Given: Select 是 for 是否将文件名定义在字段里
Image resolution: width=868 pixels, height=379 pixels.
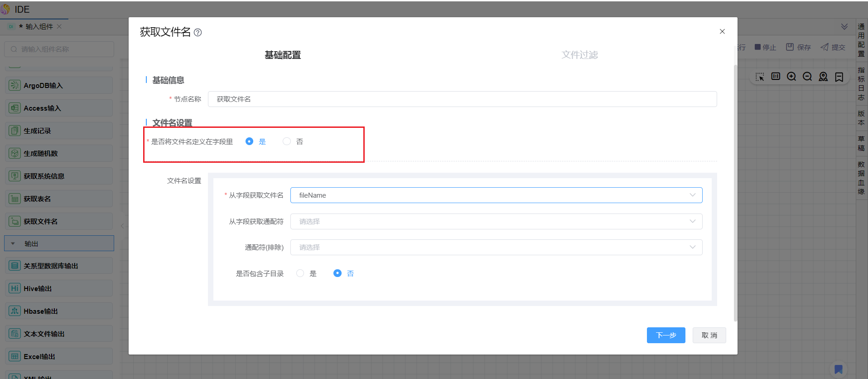Looking at the screenshot, I should (249, 141).
